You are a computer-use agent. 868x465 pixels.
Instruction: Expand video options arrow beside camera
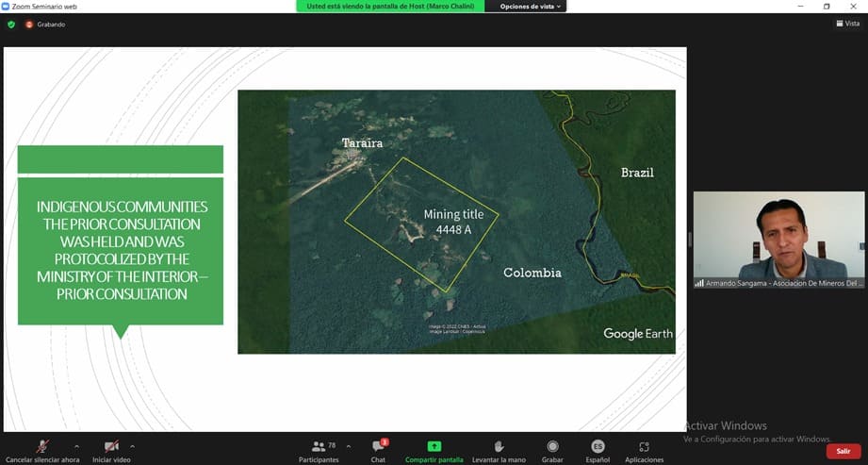(x=132, y=446)
